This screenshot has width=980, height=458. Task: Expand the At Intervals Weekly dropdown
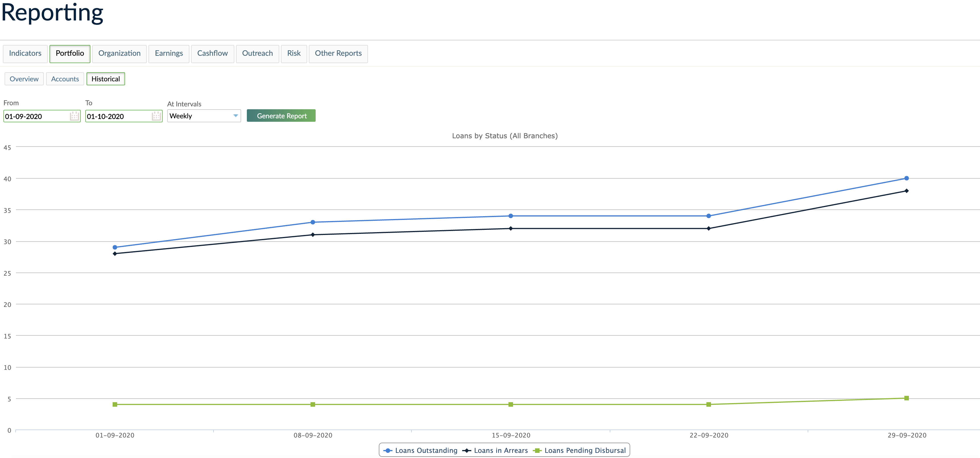[x=204, y=116]
